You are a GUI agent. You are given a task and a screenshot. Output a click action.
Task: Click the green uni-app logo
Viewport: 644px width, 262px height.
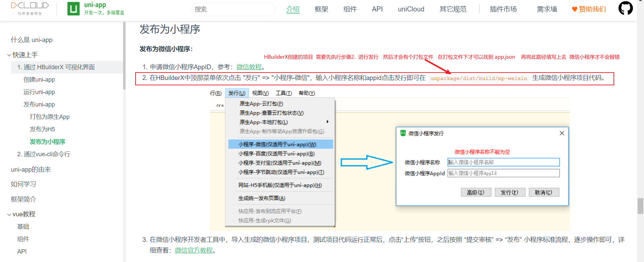point(96,8)
